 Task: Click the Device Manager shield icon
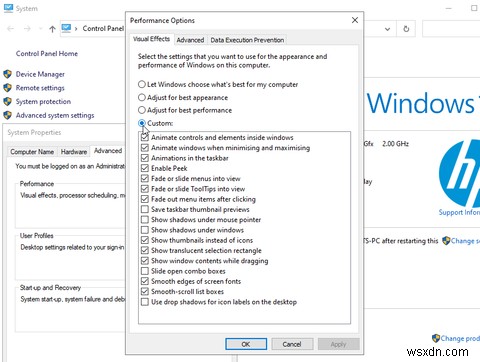pyautogui.click(x=7, y=74)
